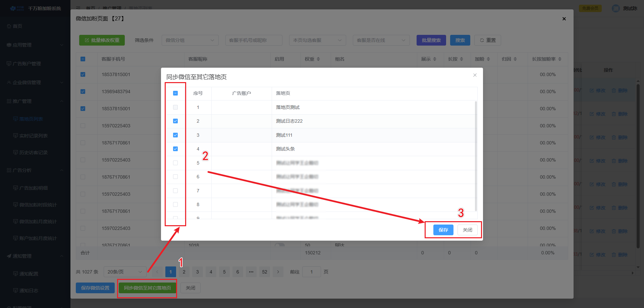Open 广告加粉明细 in the sidebar menu

pyautogui.click(x=33, y=188)
